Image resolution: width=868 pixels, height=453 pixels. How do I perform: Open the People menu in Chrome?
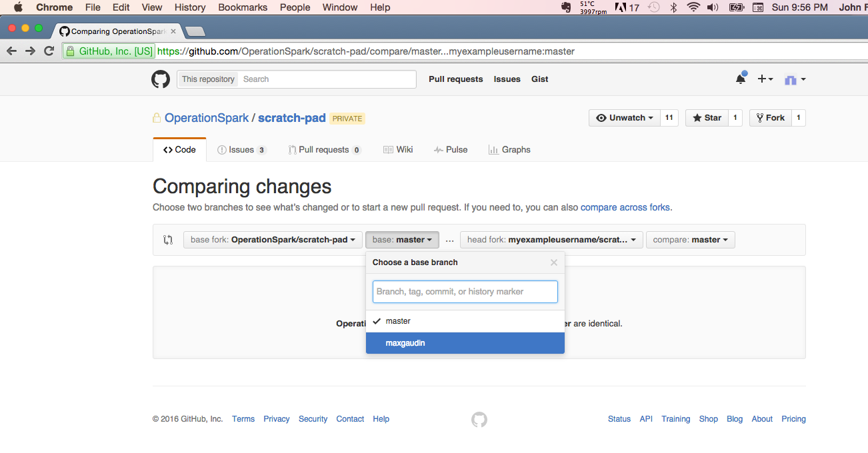[x=295, y=7]
